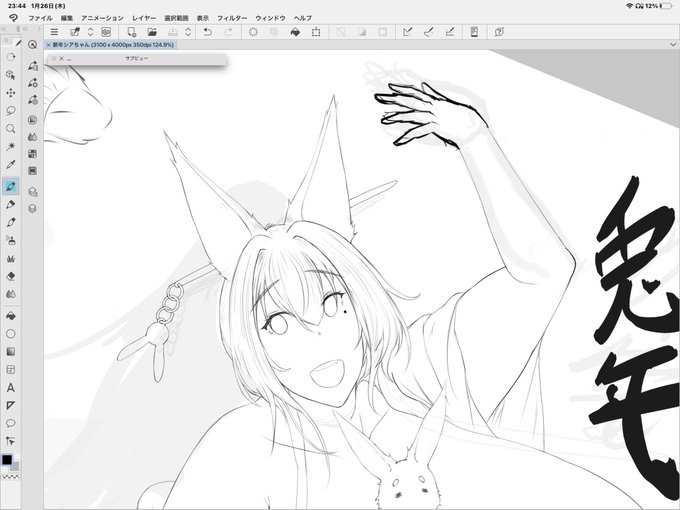The height and width of the screenshot is (510, 680).
Task: Expand the canvas tab list chevron
Action: (673, 45)
